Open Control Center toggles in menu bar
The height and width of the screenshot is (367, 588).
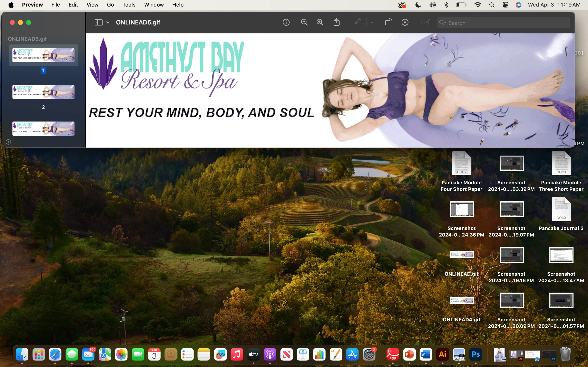(x=505, y=5)
